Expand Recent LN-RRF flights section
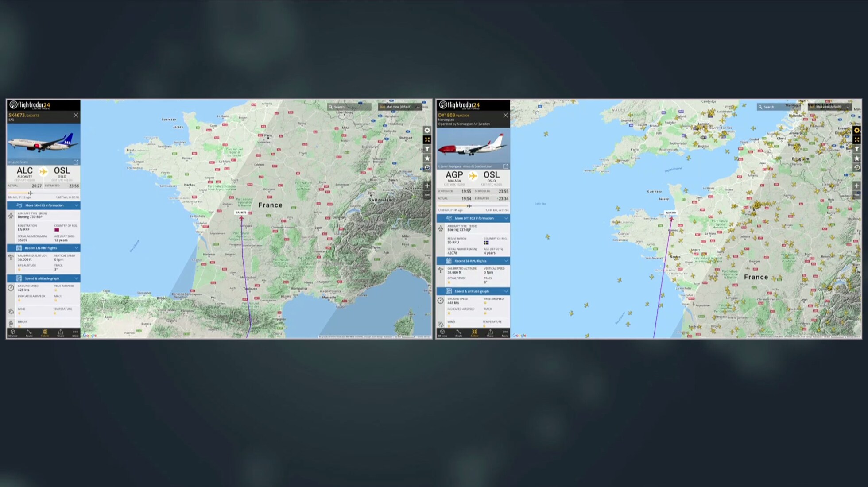 [x=43, y=248]
